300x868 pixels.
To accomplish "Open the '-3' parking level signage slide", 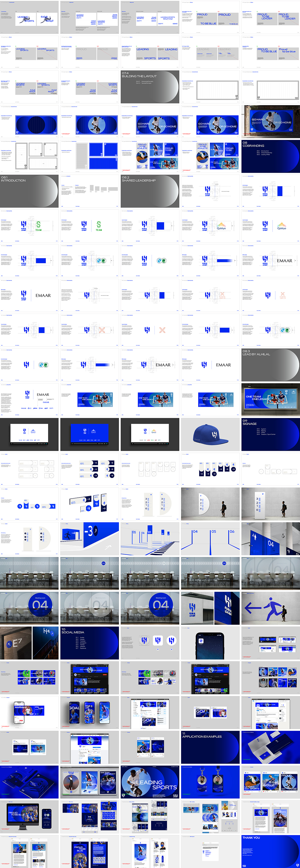I will [x=89, y=539].
